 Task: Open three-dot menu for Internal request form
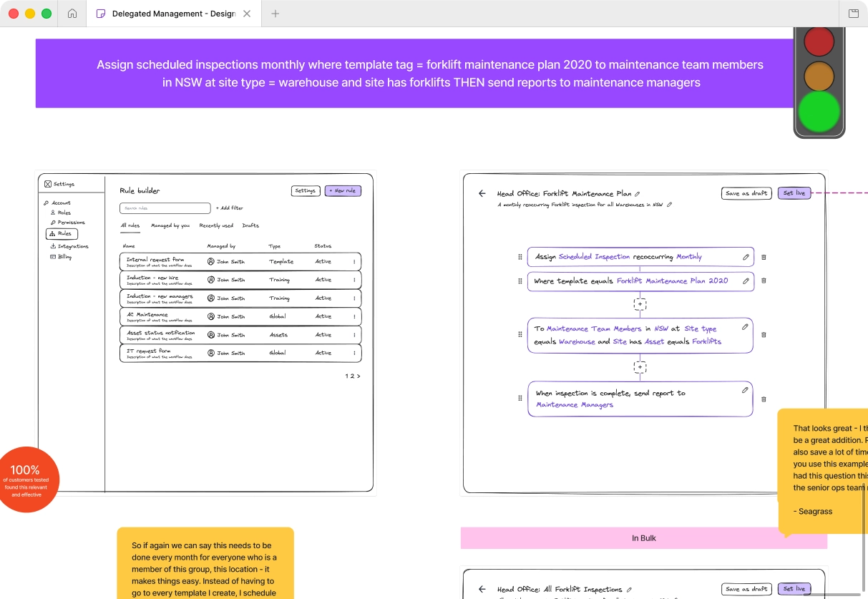pos(353,262)
